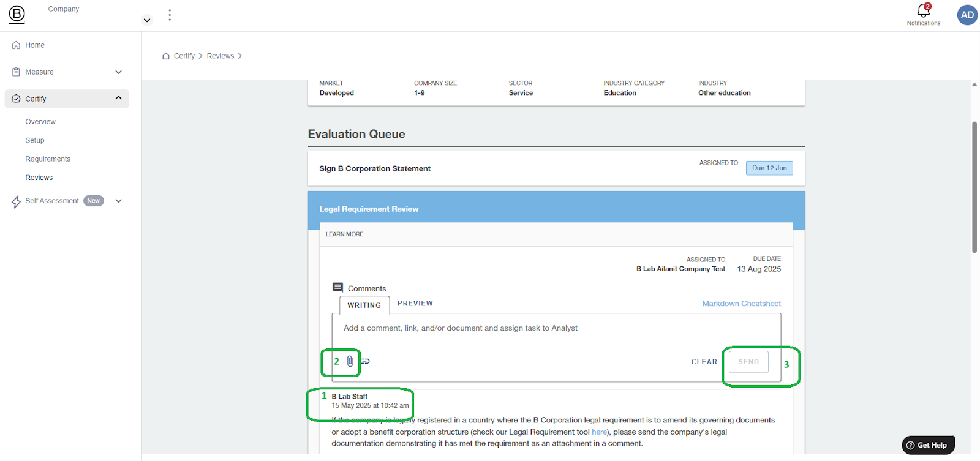980x461 pixels.
Task: Click the Evaluation Queue heading
Action: (356, 134)
